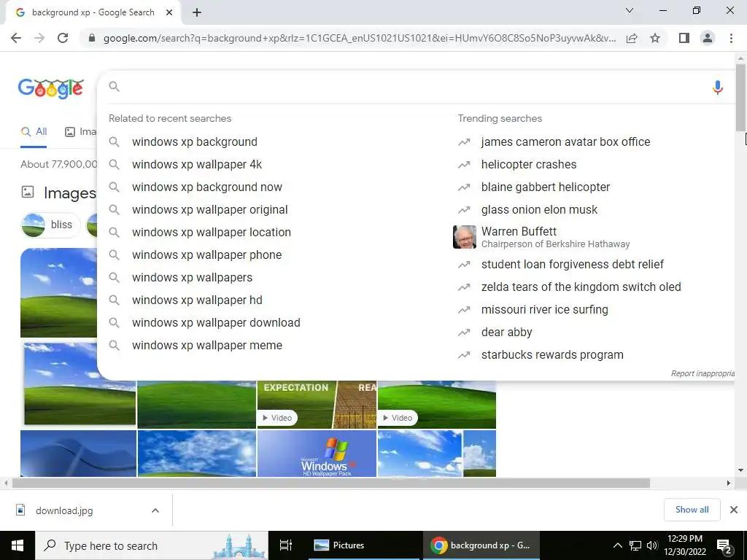The height and width of the screenshot is (560, 747).
Task: Open a new tab with plus icon
Action: (x=197, y=12)
